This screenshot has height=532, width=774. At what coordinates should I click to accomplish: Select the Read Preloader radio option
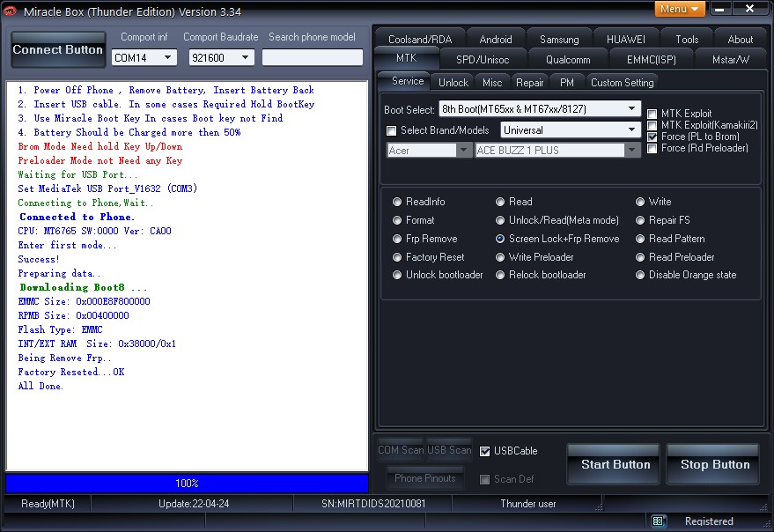tap(640, 257)
